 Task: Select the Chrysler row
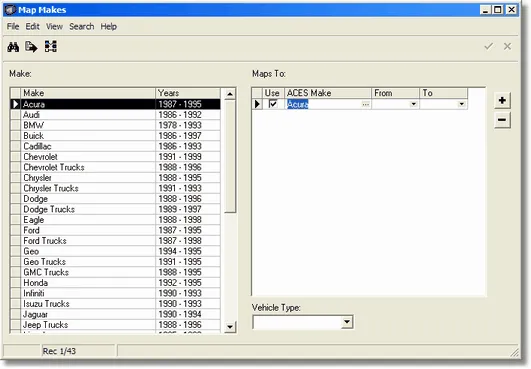point(115,178)
